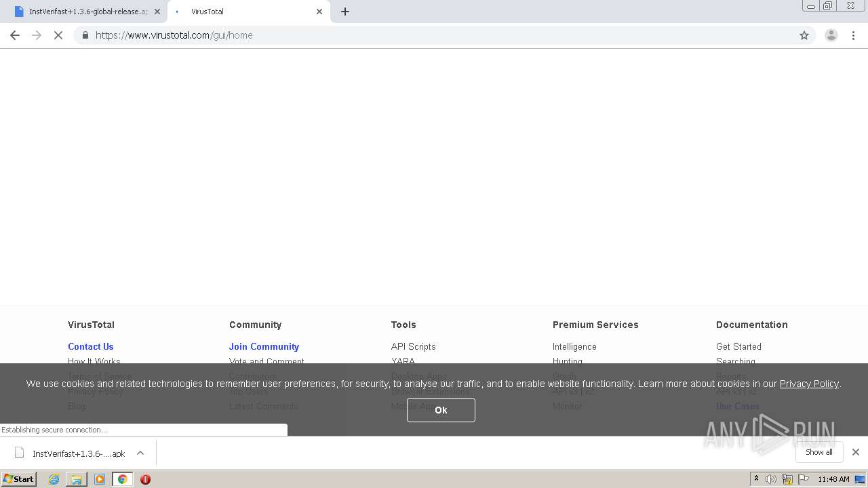
Task: Click the forward navigation arrow
Action: pyautogui.click(x=37, y=35)
